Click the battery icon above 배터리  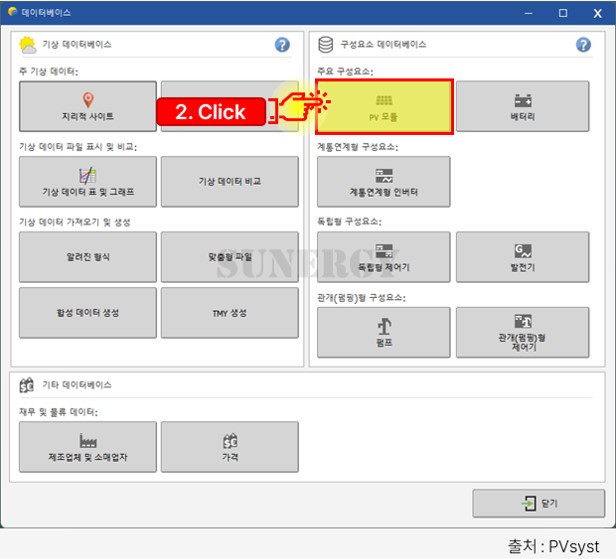tap(523, 101)
